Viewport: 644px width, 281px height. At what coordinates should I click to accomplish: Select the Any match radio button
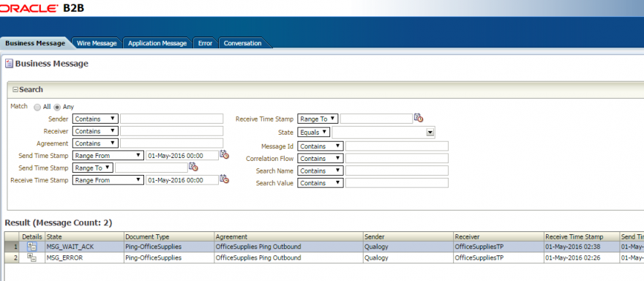(x=57, y=107)
